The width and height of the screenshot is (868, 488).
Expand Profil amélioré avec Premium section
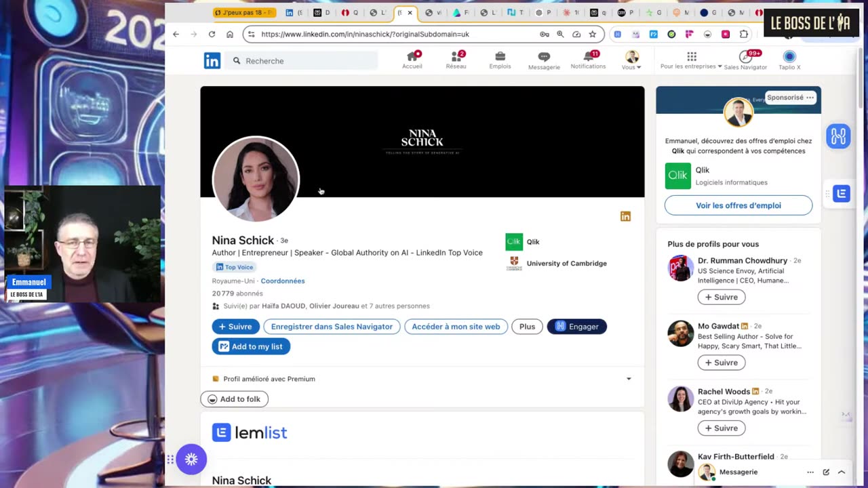(x=629, y=379)
